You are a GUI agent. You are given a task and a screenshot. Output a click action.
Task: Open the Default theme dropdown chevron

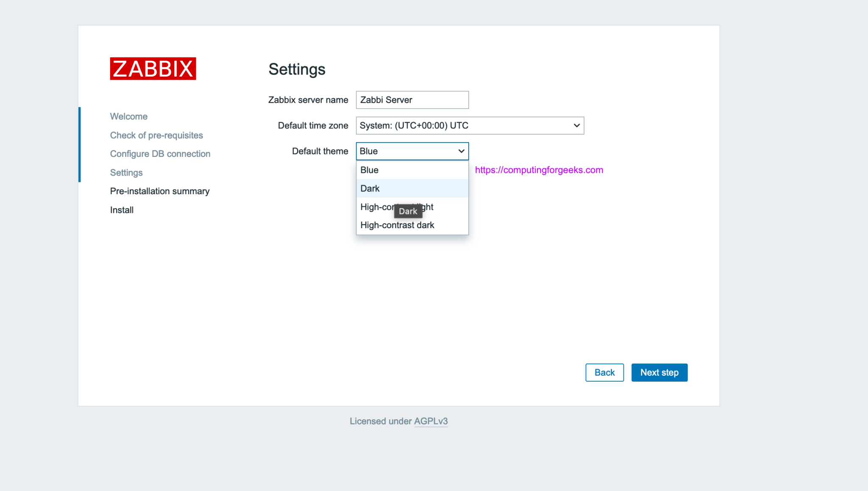[460, 151]
